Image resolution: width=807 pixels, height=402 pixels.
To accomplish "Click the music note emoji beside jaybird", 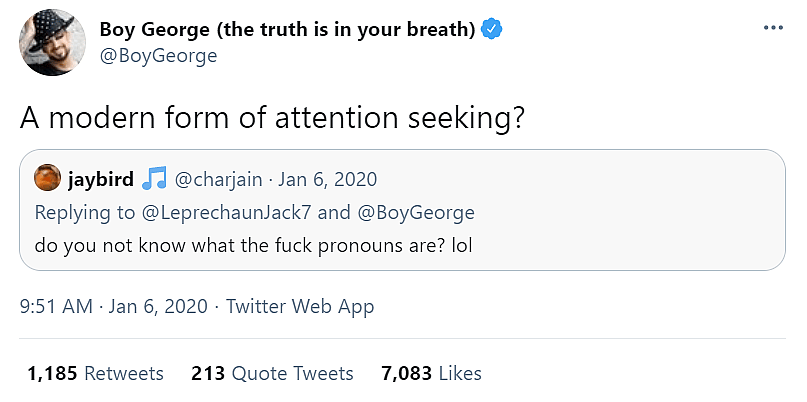I will [x=153, y=179].
